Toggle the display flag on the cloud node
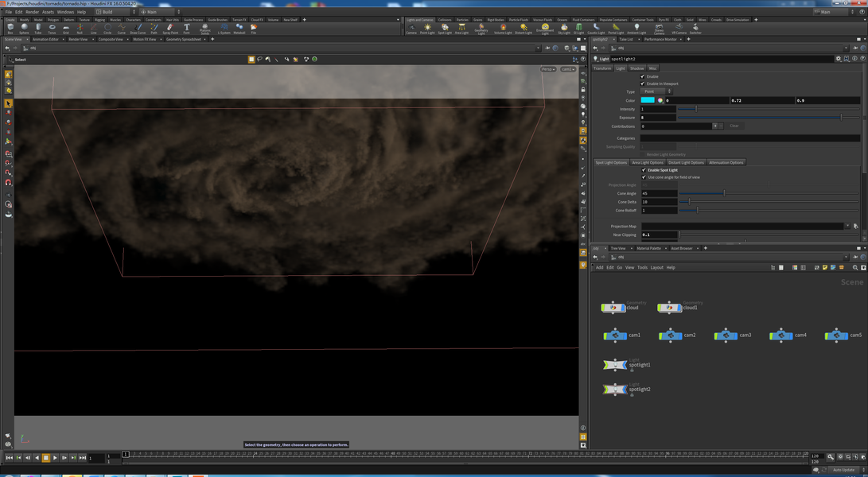 623,307
